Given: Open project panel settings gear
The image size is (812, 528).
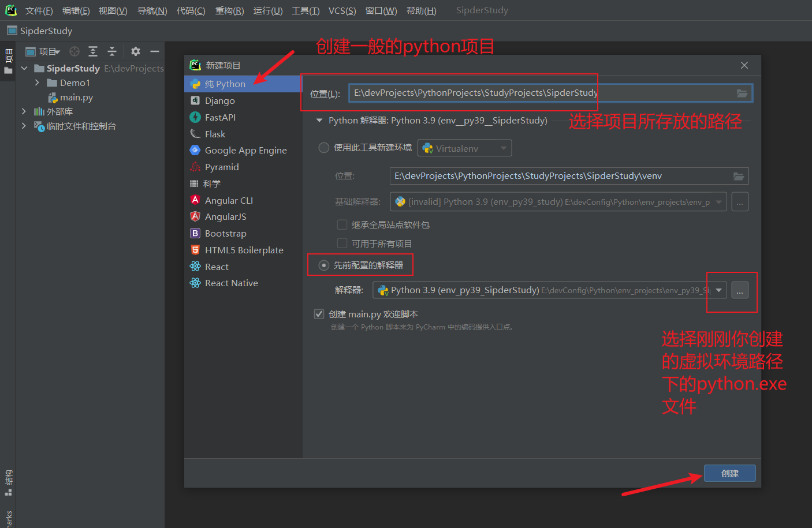Looking at the screenshot, I should (136, 51).
